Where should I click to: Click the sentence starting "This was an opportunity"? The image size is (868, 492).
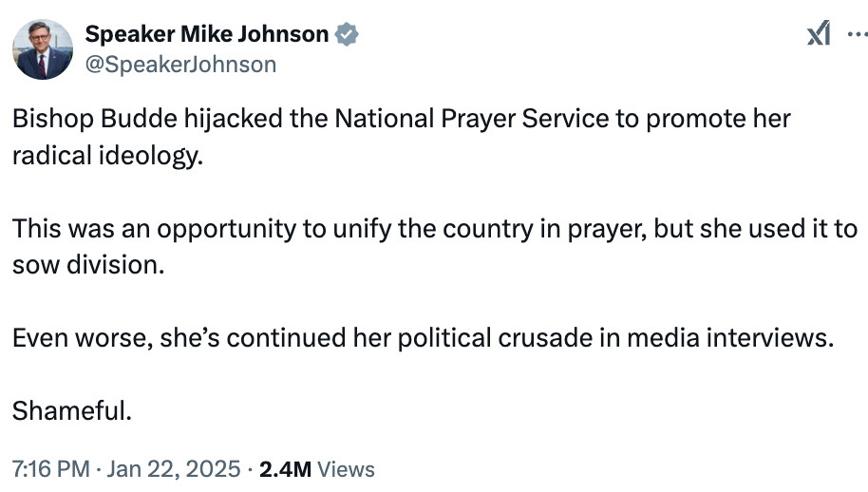coord(434,229)
